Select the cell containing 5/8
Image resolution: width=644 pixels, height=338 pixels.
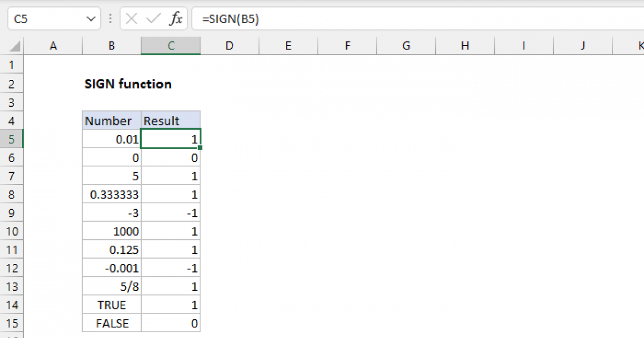pyautogui.click(x=112, y=286)
